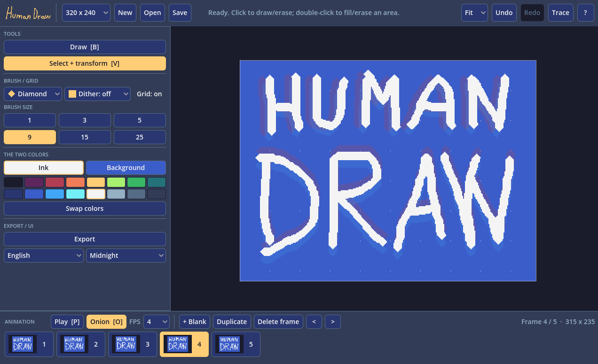Click the New button

125,13
